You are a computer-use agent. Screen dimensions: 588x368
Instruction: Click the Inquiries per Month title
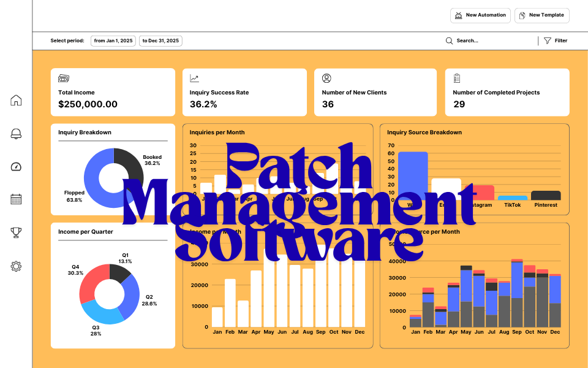coord(217,132)
